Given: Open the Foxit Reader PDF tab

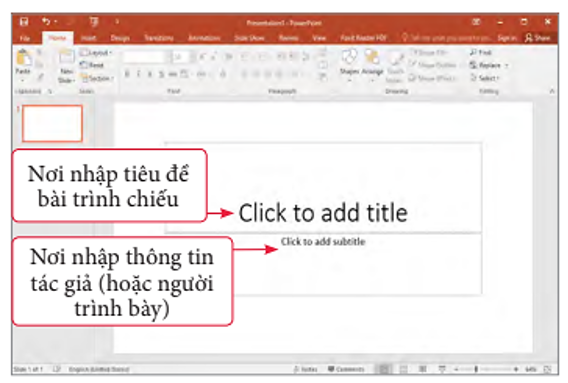Looking at the screenshot, I should click(x=363, y=38).
